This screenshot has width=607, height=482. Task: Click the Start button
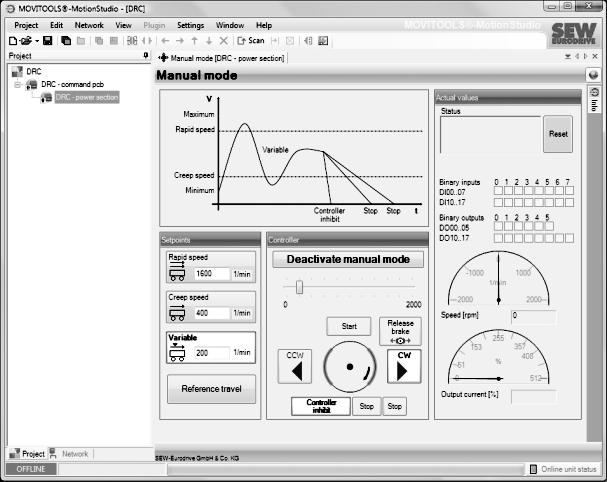(x=349, y=326)
